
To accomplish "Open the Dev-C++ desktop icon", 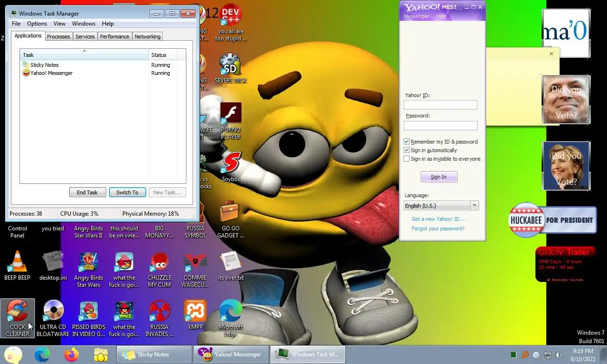I will 230,23.
